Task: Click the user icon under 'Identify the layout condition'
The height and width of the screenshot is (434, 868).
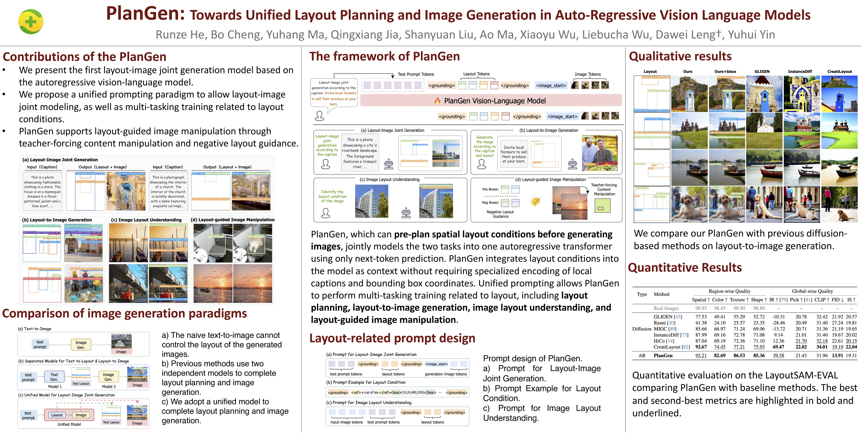Action: 326,213
